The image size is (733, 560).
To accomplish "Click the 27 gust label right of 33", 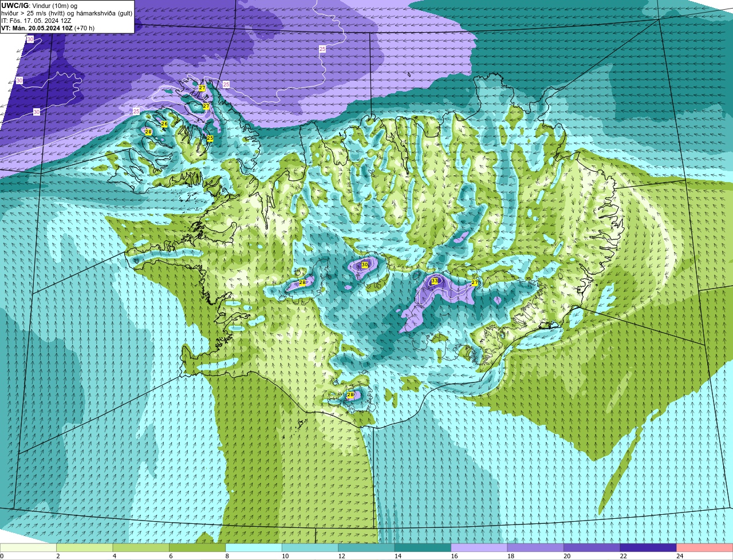I will (475, 283).
